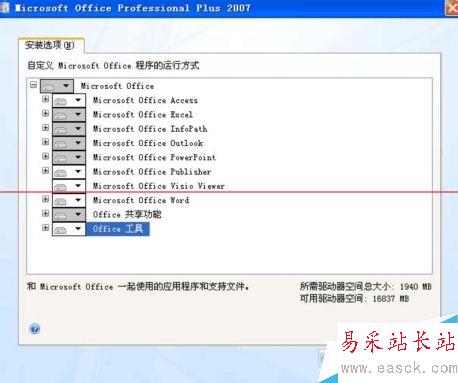Select the Microsoft Office root label
The image size is (458, 383).
tap(117, 86)
